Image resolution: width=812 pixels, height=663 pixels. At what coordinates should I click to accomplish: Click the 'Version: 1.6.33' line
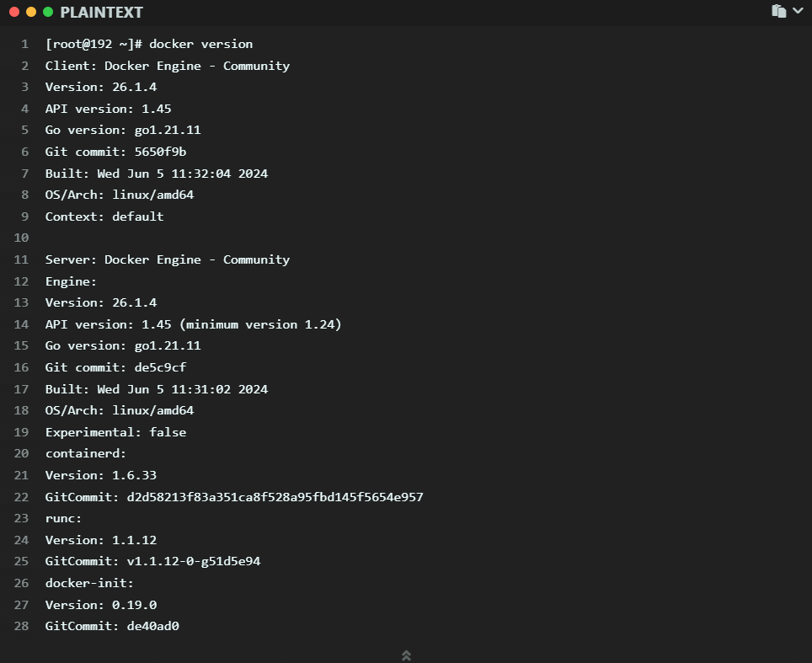coord(100,475)
